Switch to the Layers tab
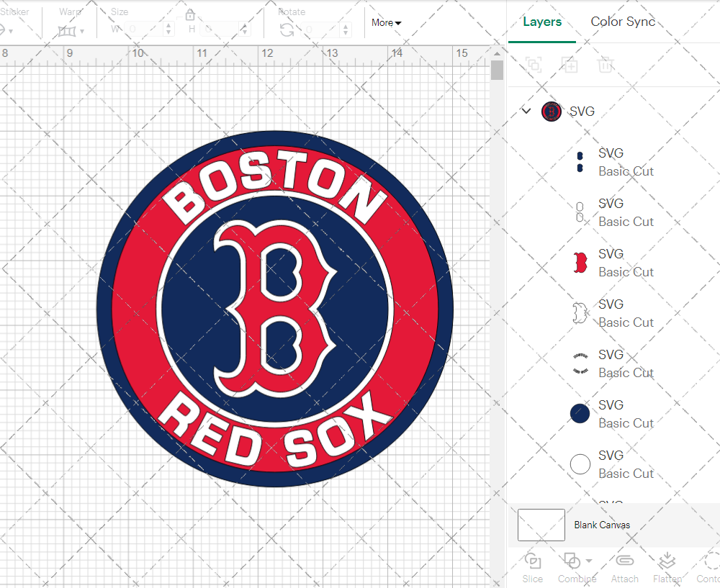720x588 pixels. click(x=542, y=22)
